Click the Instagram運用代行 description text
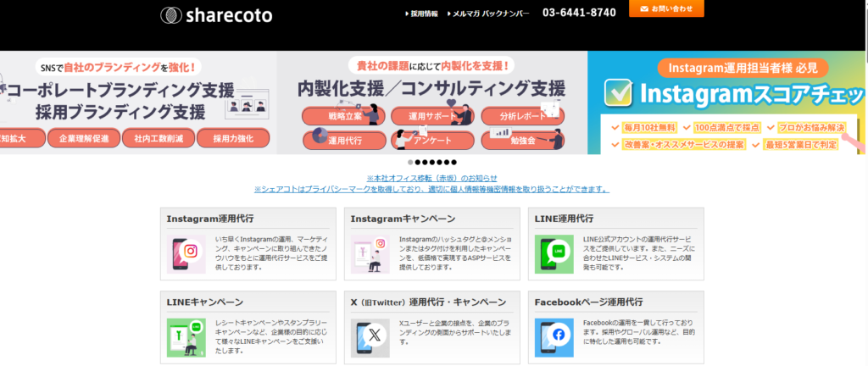868x366 pixels. pos(271,253)
